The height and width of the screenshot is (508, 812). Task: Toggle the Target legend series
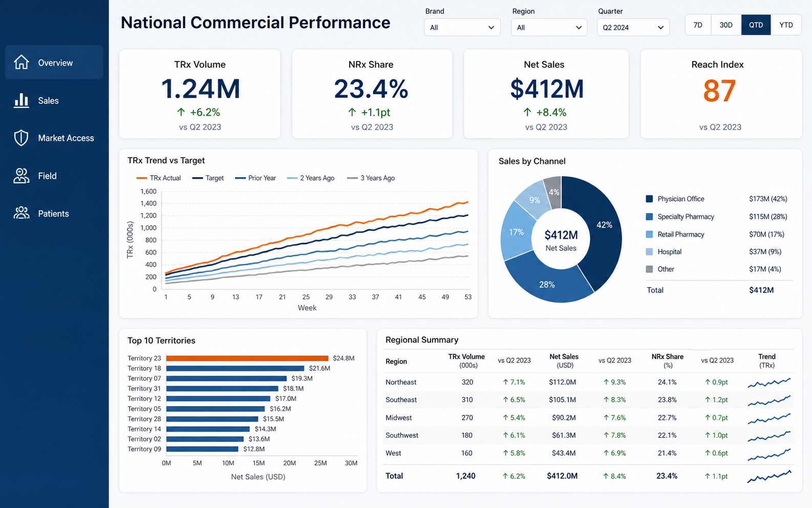coord(208,178)
